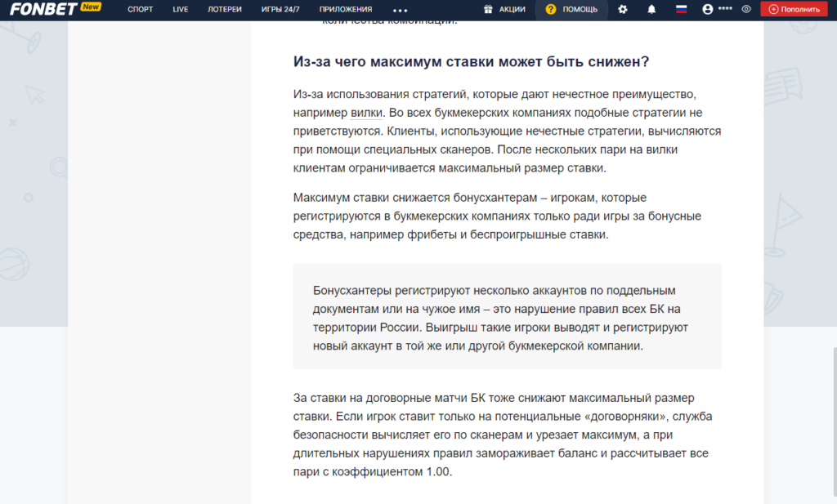This screenshot has width=837, height=504.
Task: Click the gift icon beside АКЦИИ
Action: [488, 9]
